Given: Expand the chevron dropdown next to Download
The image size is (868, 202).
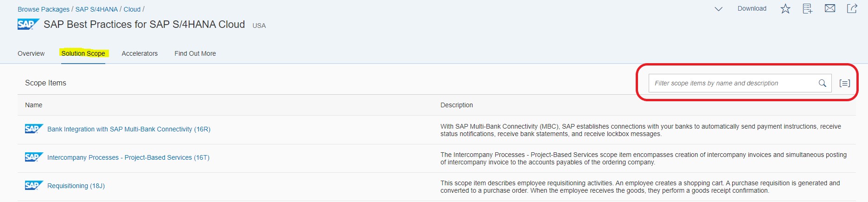Looking at the screenshot, I should tap(718, 9).
